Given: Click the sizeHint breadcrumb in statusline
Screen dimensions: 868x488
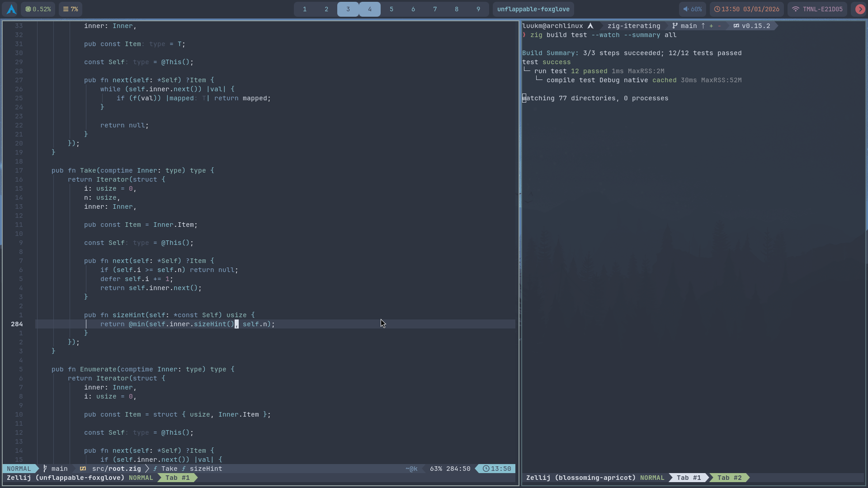Looking at the screenshot, I should 206,469.
